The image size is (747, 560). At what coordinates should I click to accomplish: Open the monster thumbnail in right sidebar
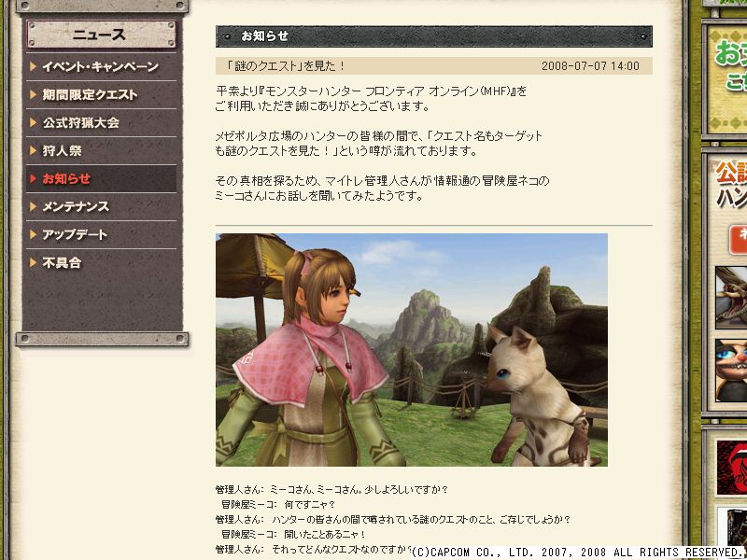tap(731, 298)
